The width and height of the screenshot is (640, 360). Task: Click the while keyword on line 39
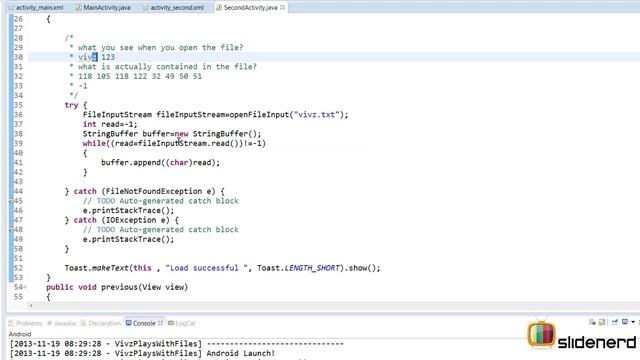coord(94,143)
